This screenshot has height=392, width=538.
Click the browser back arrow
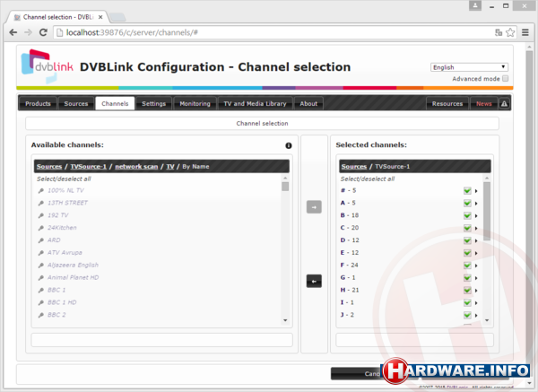pos(13,32)
